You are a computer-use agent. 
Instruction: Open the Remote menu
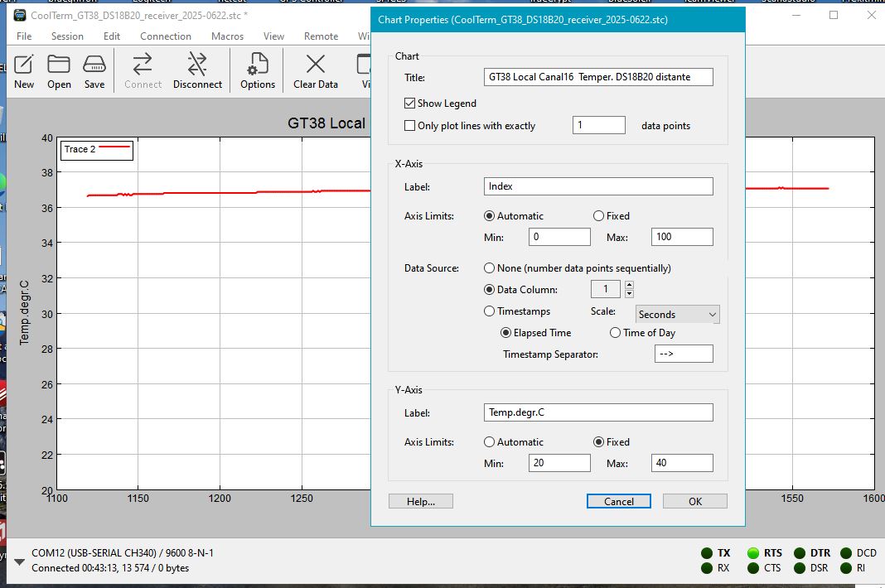(322, 36)
